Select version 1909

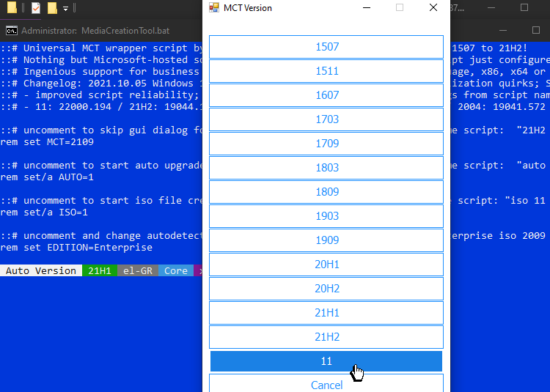click(326, 240)
